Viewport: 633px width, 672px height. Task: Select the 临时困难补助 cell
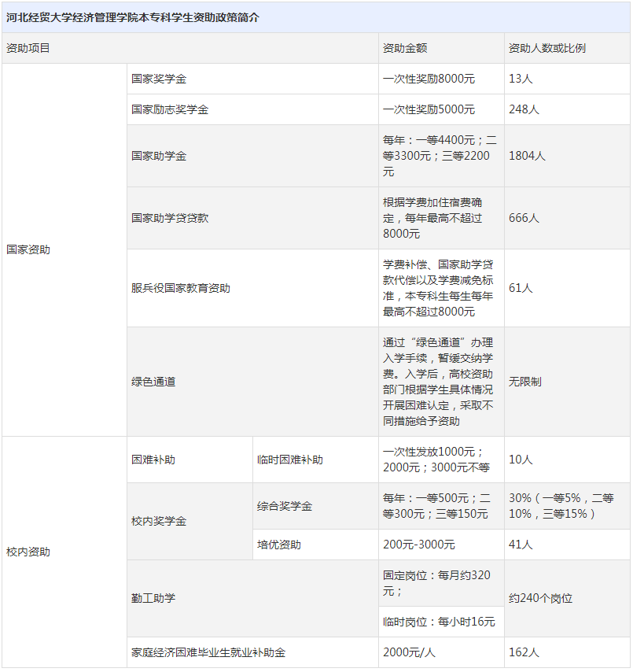point(315,460)
